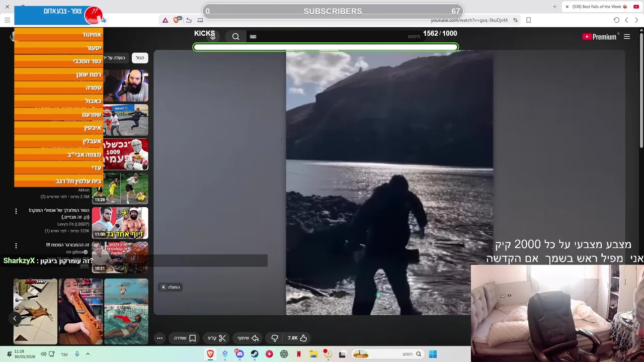
Task: Open Discord from the taskbar
Action: coord(239,354)
